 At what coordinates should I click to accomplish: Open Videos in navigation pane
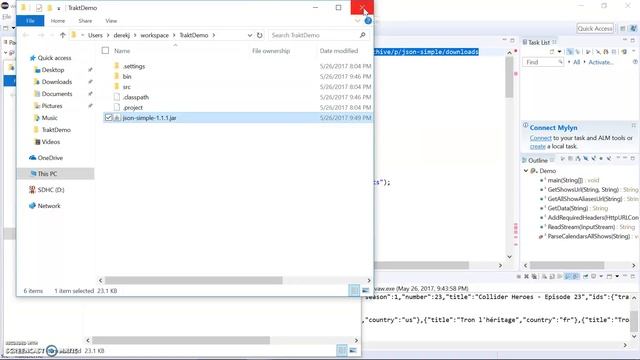tap(51, 142)
